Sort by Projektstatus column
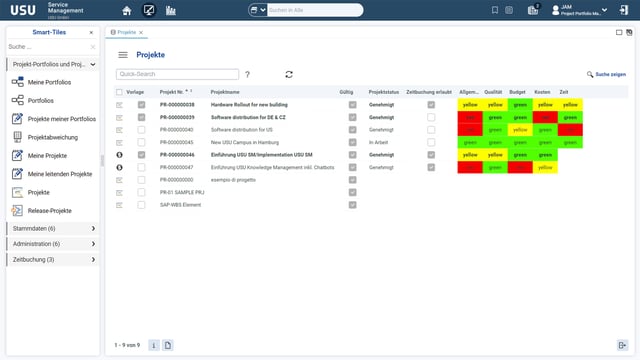The image size is (640, 360). tap(384, 92)
